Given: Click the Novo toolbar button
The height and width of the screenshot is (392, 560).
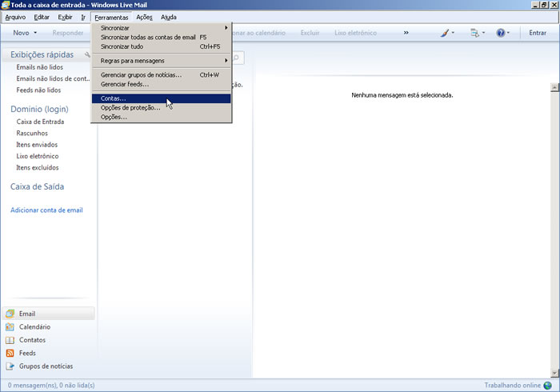Looking at the screenshot, I should click(x=21, y=33).
